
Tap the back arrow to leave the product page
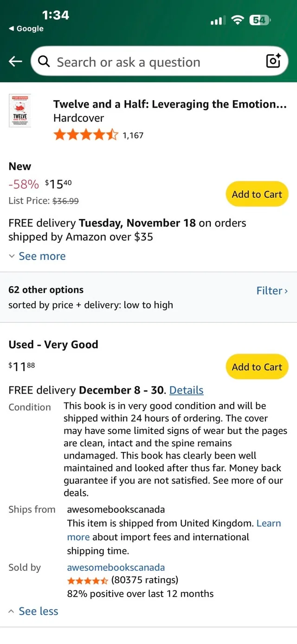(15, 61)
